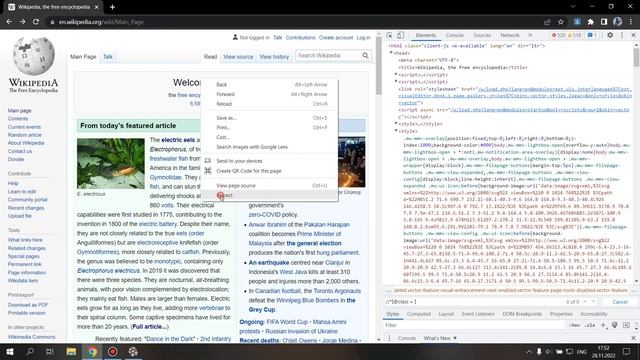
Task: Open Windows Start menu
Action: 10,351
